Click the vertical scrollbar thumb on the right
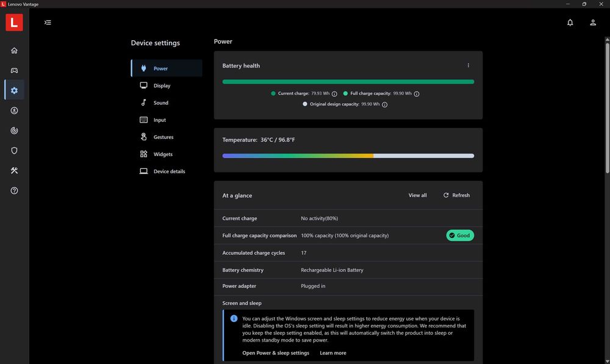The image size is (610, 364). pyautogui.click(x=608, y=107)
